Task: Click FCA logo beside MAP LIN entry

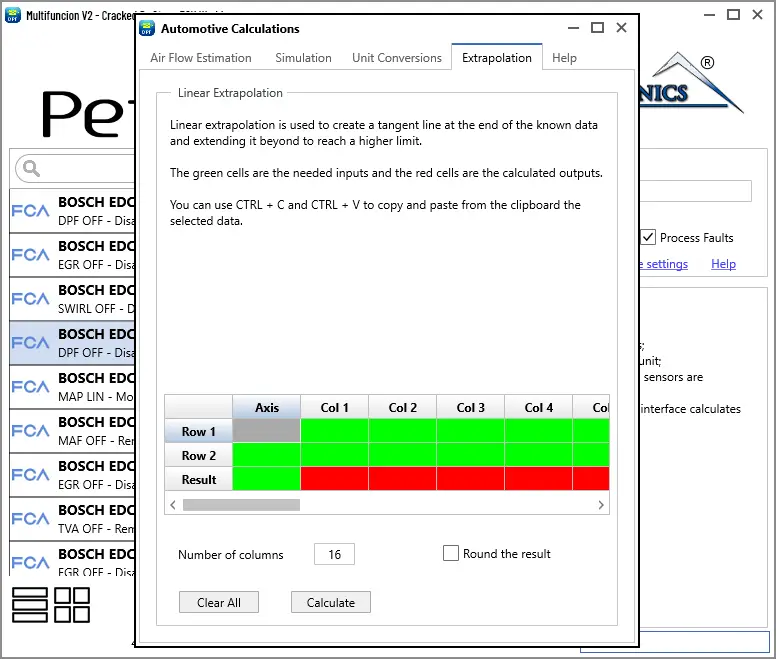Action: click(30, 387)
